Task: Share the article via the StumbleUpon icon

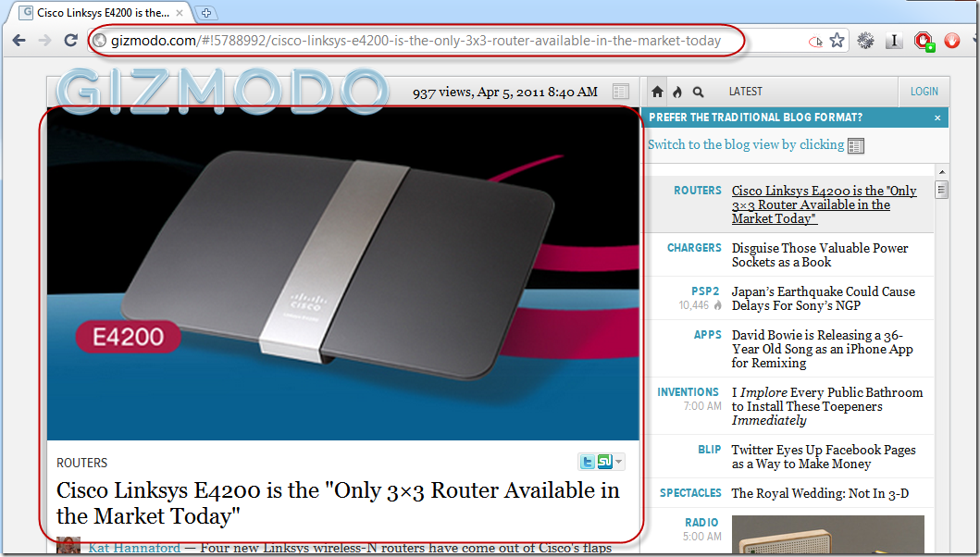Action: pos(604,462)
